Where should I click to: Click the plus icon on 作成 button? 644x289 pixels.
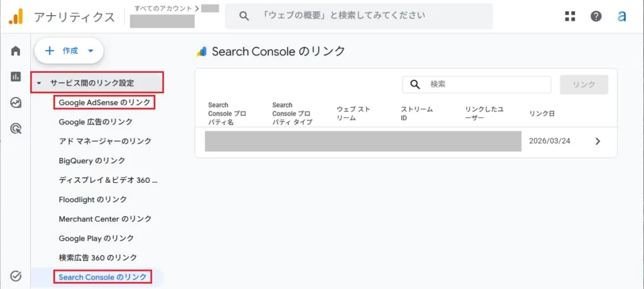[49, 51]
